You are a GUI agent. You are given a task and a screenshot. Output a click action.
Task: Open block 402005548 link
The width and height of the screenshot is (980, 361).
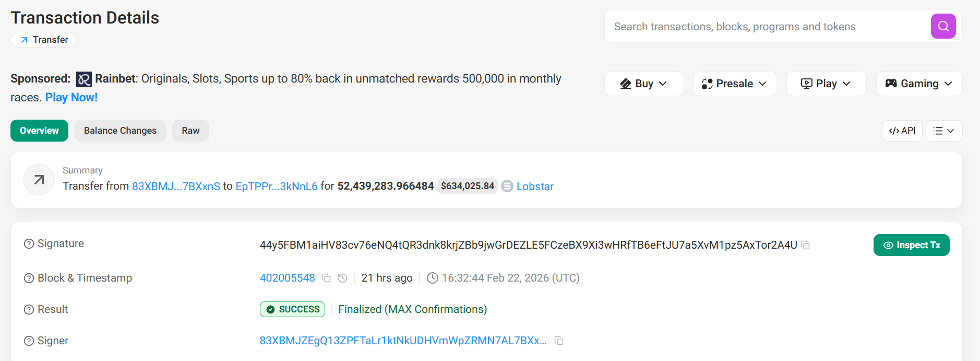288,278
